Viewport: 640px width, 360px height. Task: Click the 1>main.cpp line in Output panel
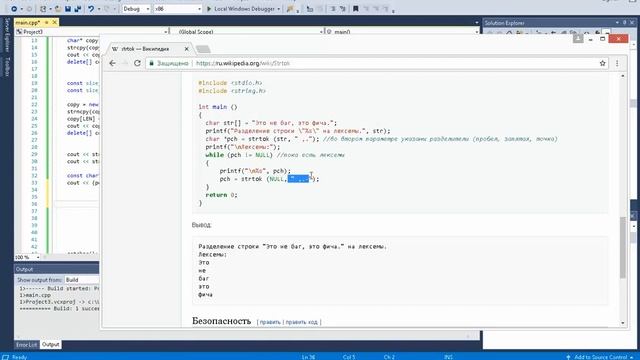coord(36,295)
